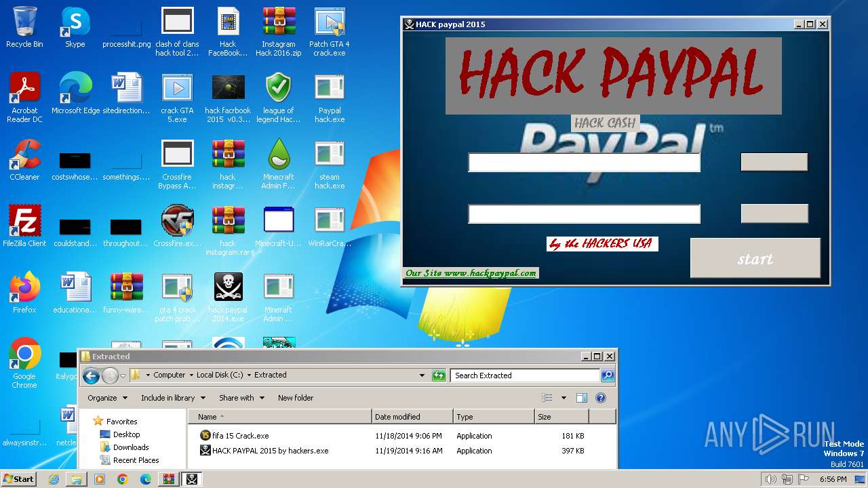Image resolution: width=868 pixels, height=488 pixels.
Task: Select the WinRarCra... desktop icon
Action: coord(330,227)
